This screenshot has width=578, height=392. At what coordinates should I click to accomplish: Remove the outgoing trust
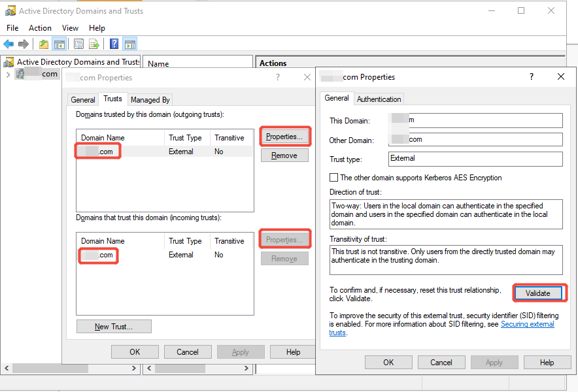[284, 155]
